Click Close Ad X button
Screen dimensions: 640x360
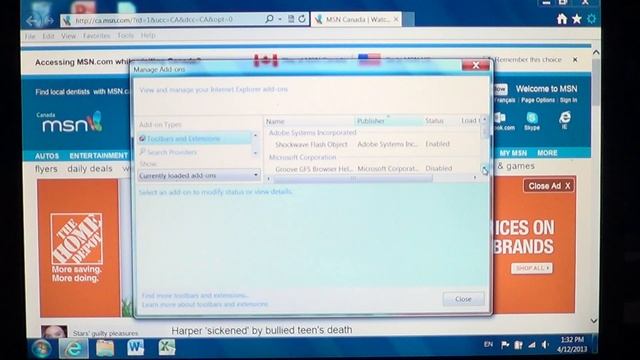549,186
